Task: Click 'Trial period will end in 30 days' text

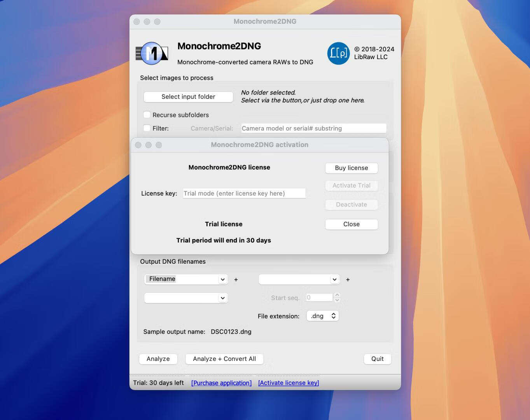Action: (x=224, y=240)
